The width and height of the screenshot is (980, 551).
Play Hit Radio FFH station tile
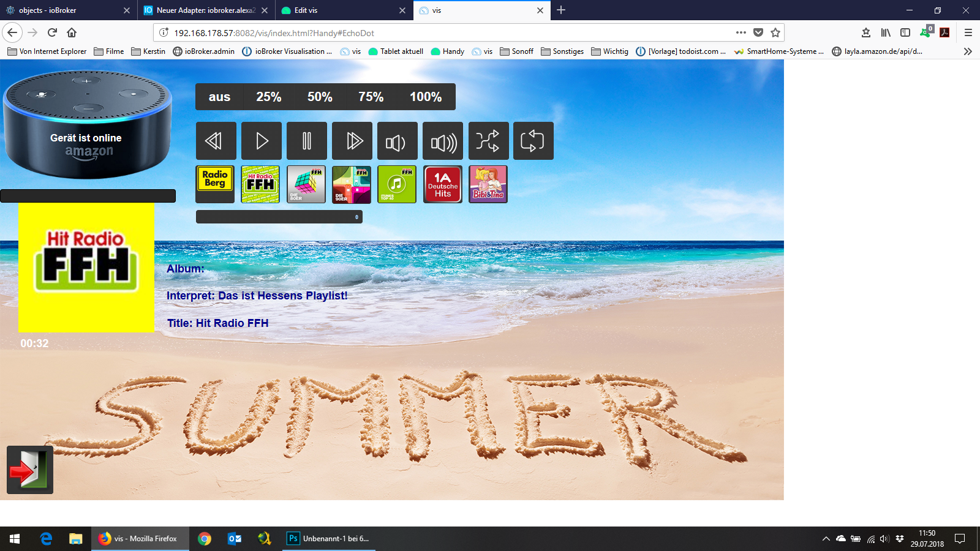coord(260,184)
